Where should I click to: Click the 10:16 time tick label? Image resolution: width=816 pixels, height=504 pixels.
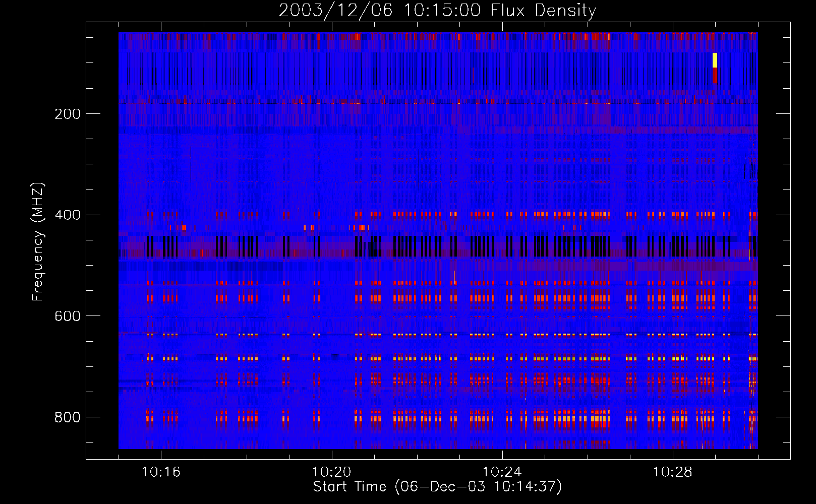tap(161, 472)
